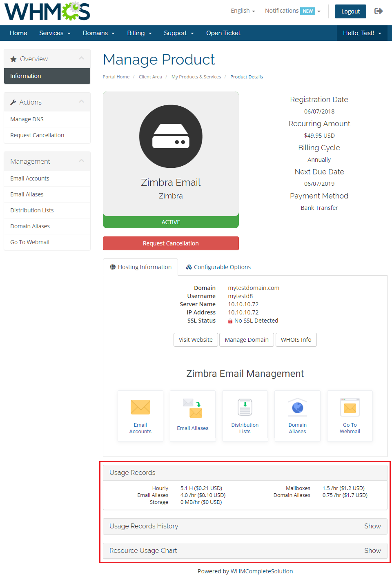Click the Next Due Date value 06/07/2019
Image resolution: width=392 pixels, height=577 pixels.
(x=319, y=184)
